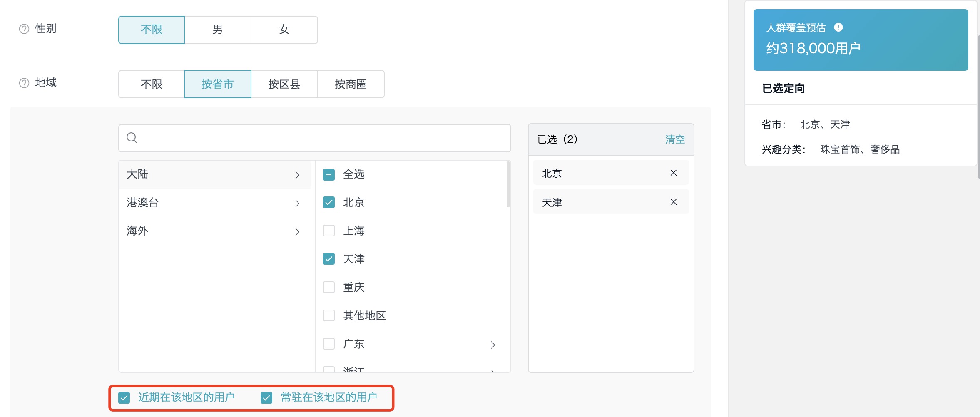Switch region mode to 按商圈
This screenshot has height=417, width=980.
pyautogui.click(x=351, y=84)
